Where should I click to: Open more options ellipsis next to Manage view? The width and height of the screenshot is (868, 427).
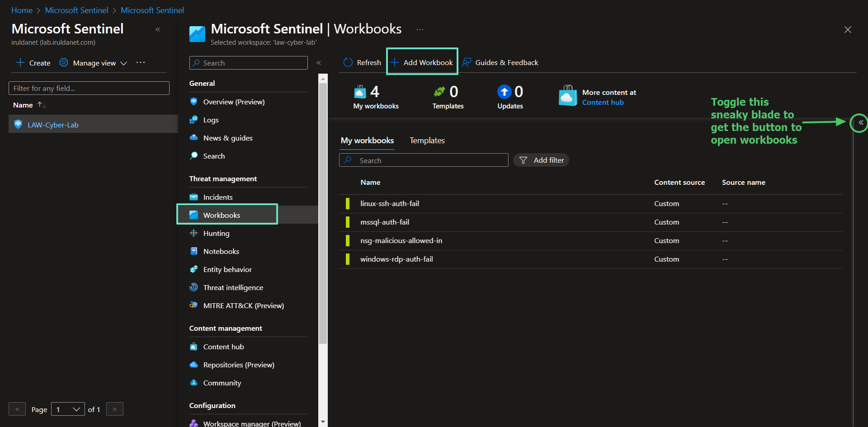click(x=141, y=62)
